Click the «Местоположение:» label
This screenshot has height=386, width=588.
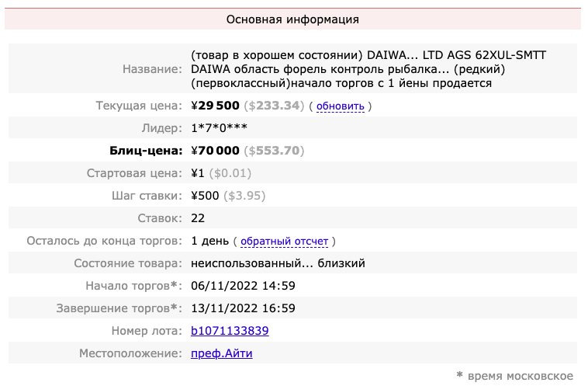(x=130, y=353)
